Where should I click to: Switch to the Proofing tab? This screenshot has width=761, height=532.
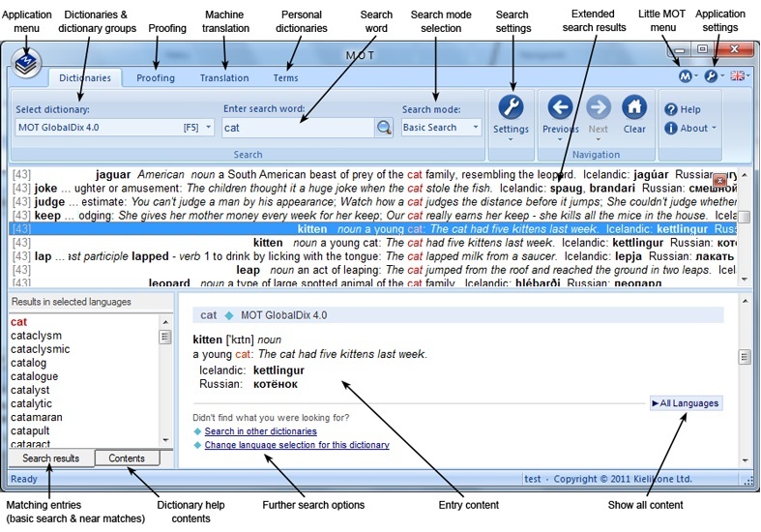point(156,78)
